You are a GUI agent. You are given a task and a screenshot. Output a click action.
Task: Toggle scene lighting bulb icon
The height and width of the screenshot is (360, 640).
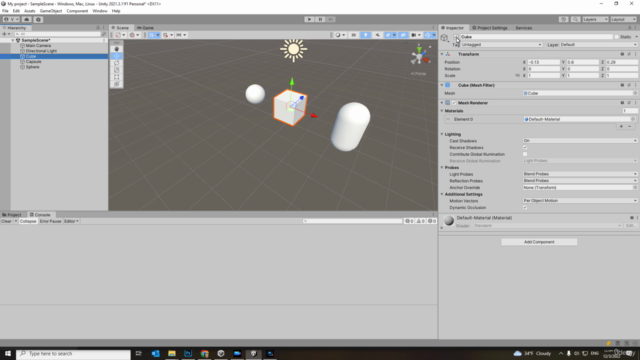click(365, 35)
